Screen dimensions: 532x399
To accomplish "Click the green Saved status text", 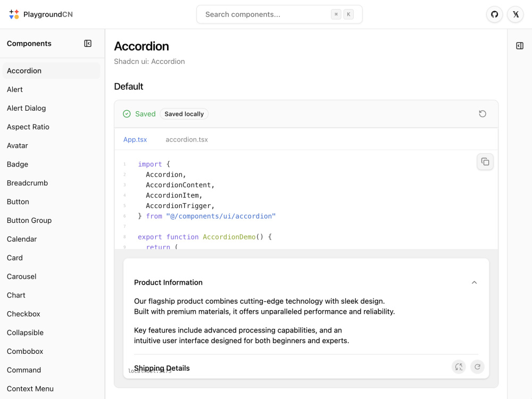I will pos(145,114).
